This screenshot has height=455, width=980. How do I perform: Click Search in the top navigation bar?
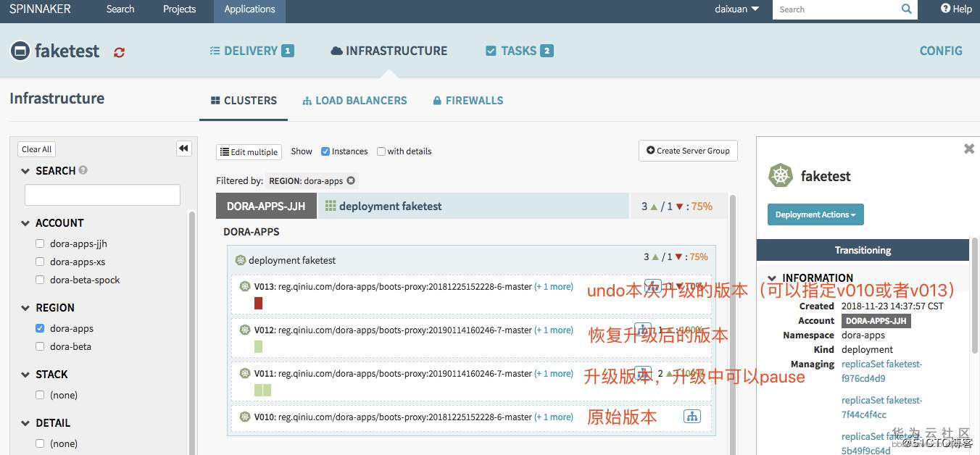click(x=120, y=9)
